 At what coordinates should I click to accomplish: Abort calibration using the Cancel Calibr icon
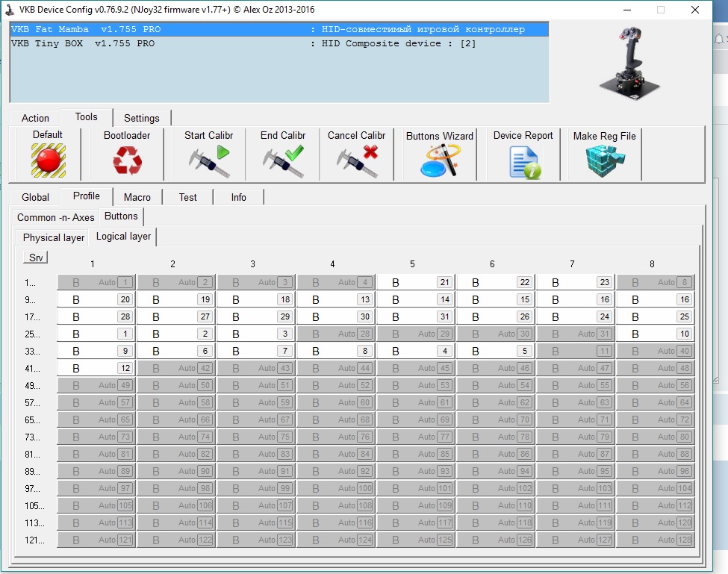(x=356, y=160)
